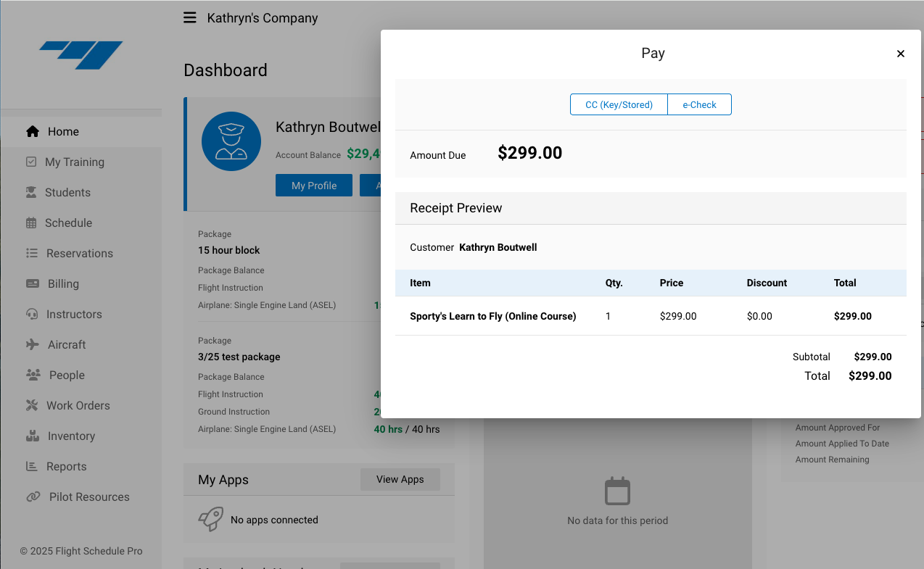Click Sporty's Learn to Fly item row
The image size is (924, 569).
point(651,316)
